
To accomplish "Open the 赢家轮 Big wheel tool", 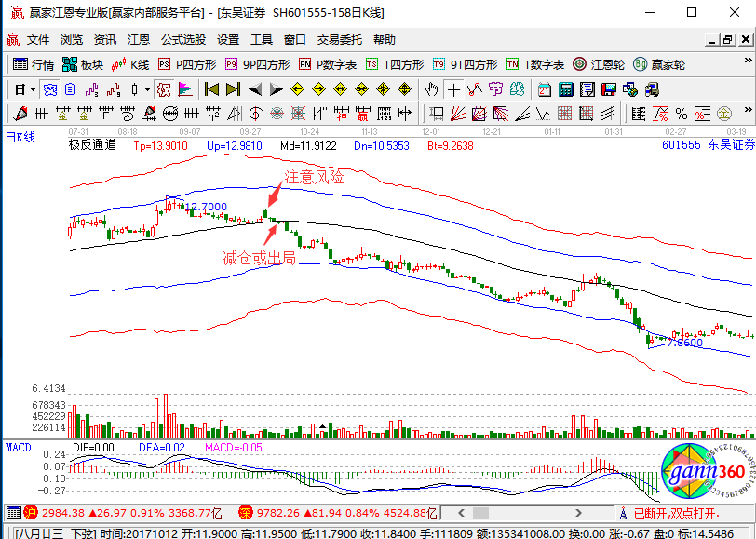I will tap(658, 64).
